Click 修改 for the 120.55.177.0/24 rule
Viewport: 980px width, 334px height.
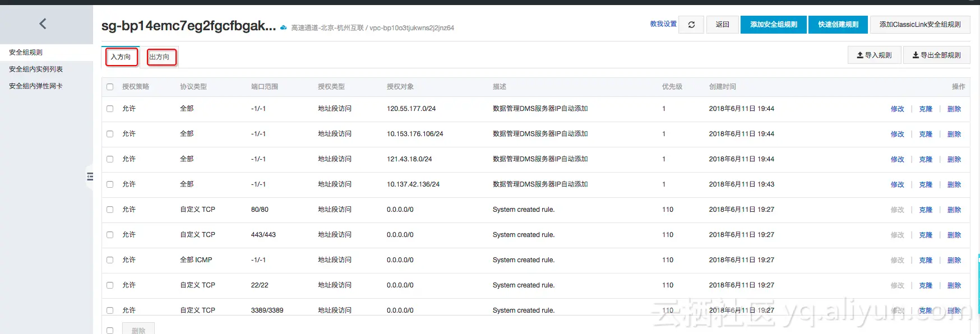tap(898, 109)
